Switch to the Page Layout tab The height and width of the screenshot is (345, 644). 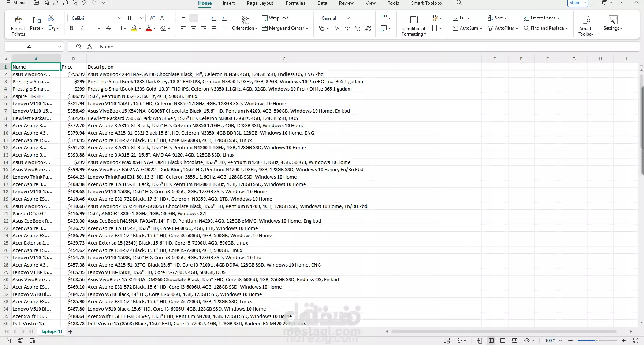(260, 3)
